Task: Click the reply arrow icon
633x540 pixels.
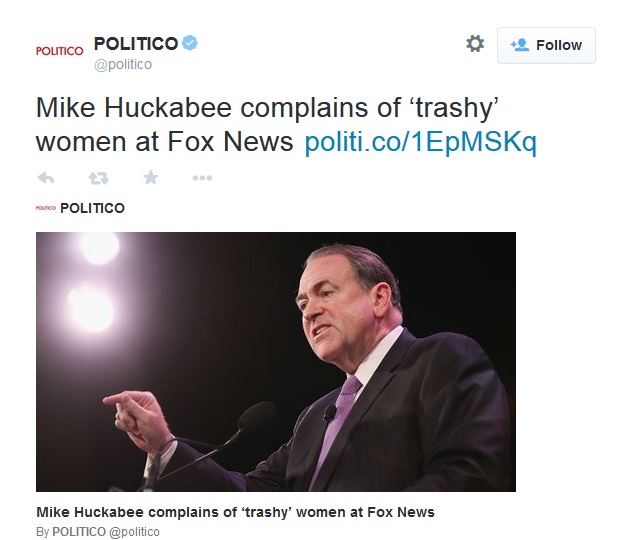Action: [46, 178]
